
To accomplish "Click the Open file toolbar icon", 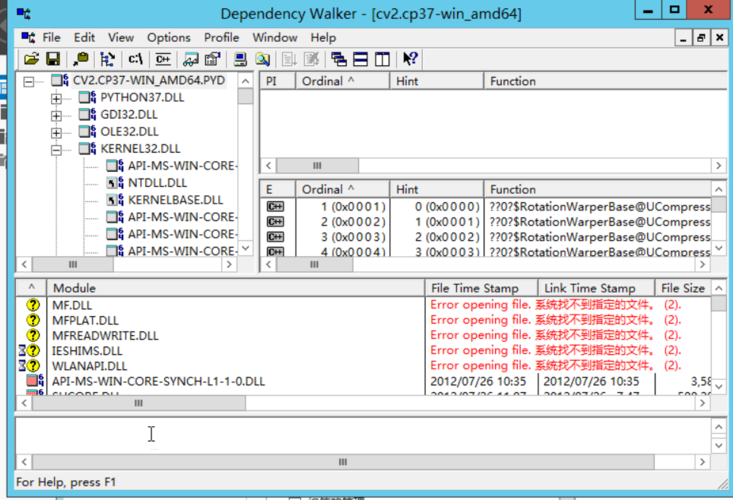I will (31, 59).
